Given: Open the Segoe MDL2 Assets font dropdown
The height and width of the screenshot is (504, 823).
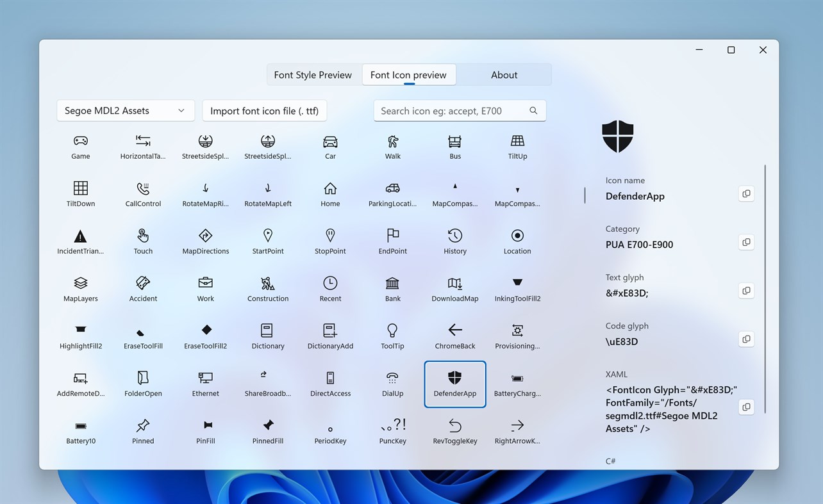Looking at the screenshot, I should 126,111.
